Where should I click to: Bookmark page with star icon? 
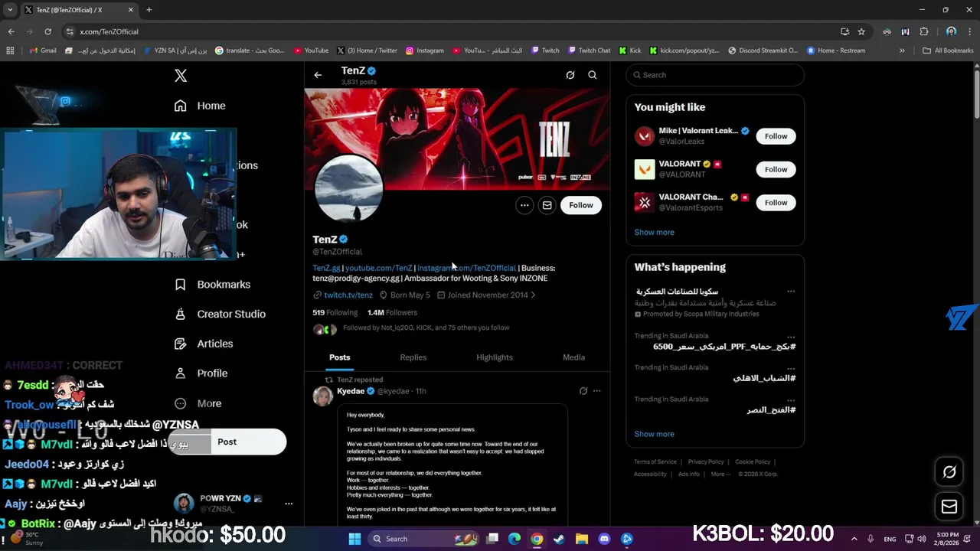point(861,31)
